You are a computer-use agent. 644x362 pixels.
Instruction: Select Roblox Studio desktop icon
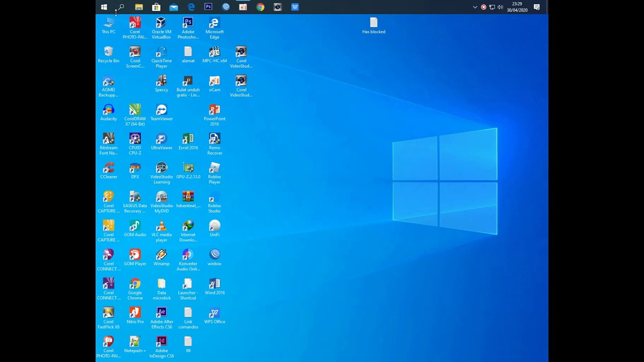pos(215,202)
